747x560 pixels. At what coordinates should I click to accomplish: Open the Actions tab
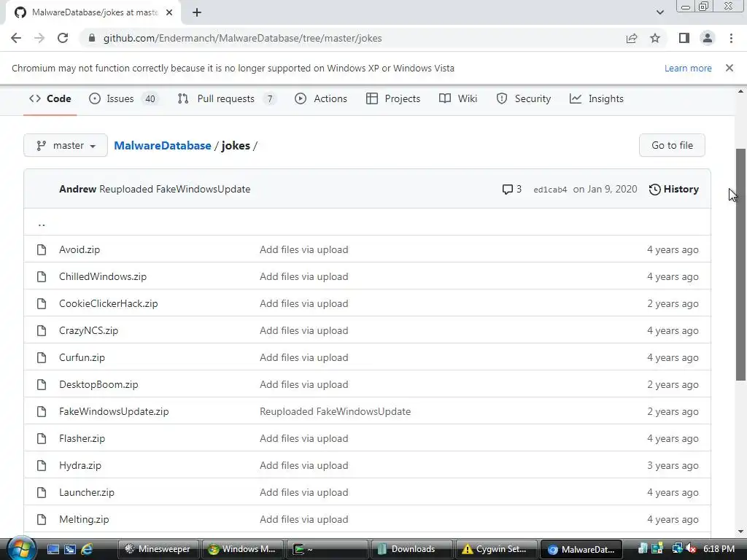(321, 98)
